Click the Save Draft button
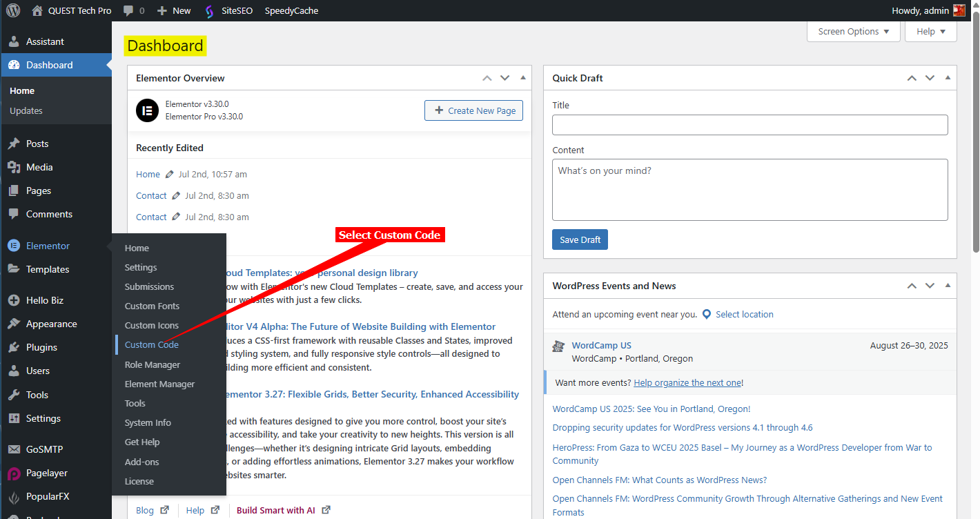This screenshot has height=519, width=980. (580, 239)
